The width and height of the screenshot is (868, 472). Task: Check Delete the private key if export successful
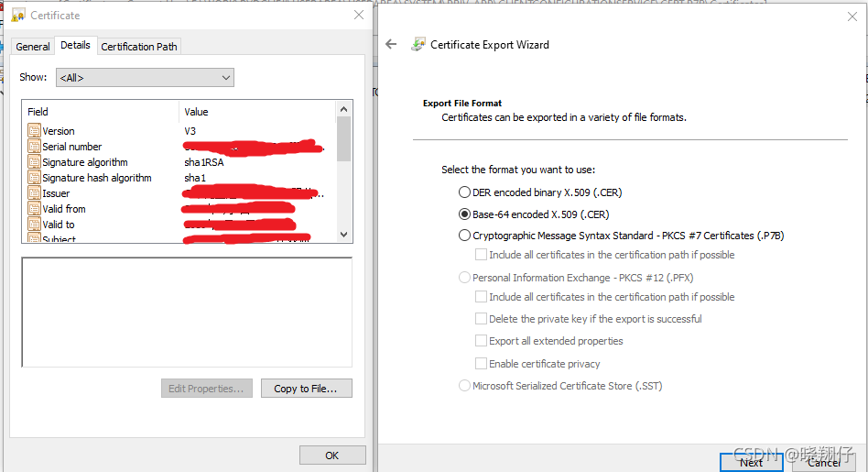pos(481,319)
